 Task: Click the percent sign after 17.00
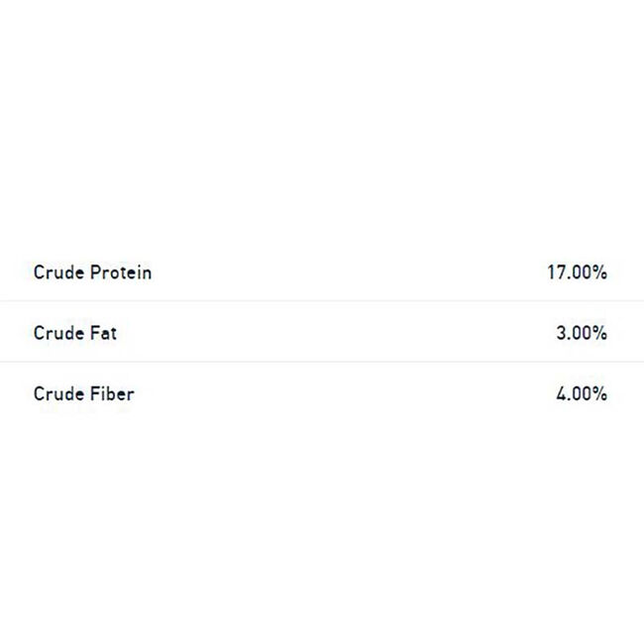point(600,272)
